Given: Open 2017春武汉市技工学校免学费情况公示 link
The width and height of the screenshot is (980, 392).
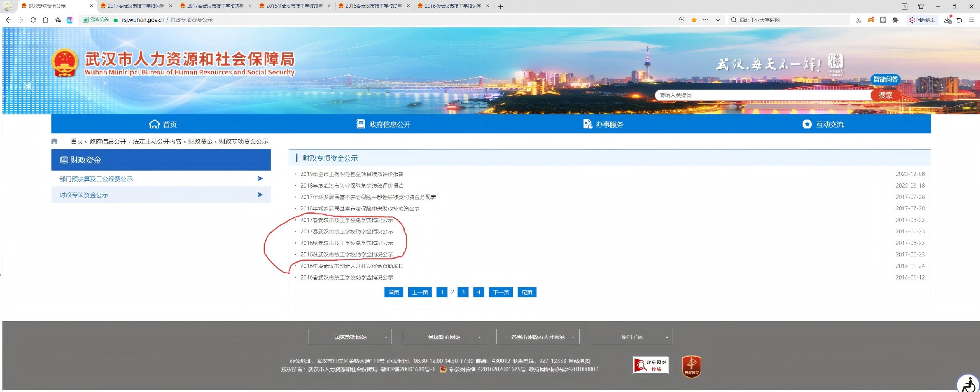Looking at the screenshot, I should 346,220.
